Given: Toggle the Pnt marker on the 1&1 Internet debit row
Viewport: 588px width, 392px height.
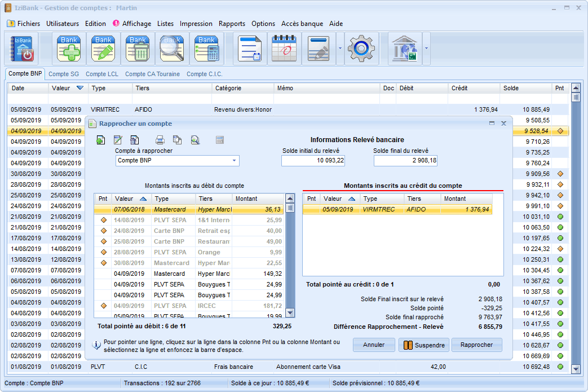Looking at the screenshot, I should pyautogui.click(x=103, y=220).
